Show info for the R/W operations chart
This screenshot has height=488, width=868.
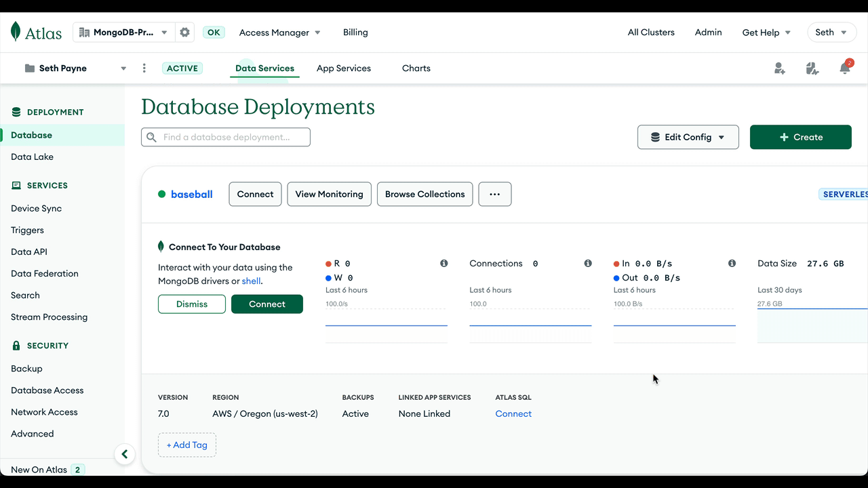(x=444, y=263)
